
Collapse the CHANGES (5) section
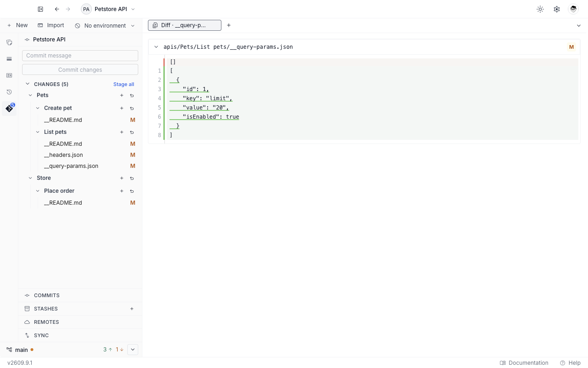point(28,84)
